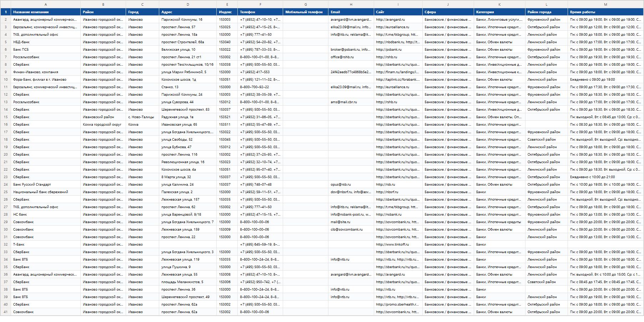The image size is (644, 322).
Task: Select column letter M header
Action: coord(605,4)
